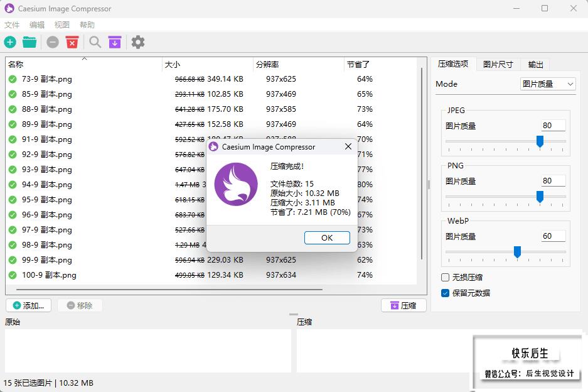The width and height of the screenshot is (588, 392).
Task: Click the green check icon for 73-9 副本.png
Action: coord(13,79)
